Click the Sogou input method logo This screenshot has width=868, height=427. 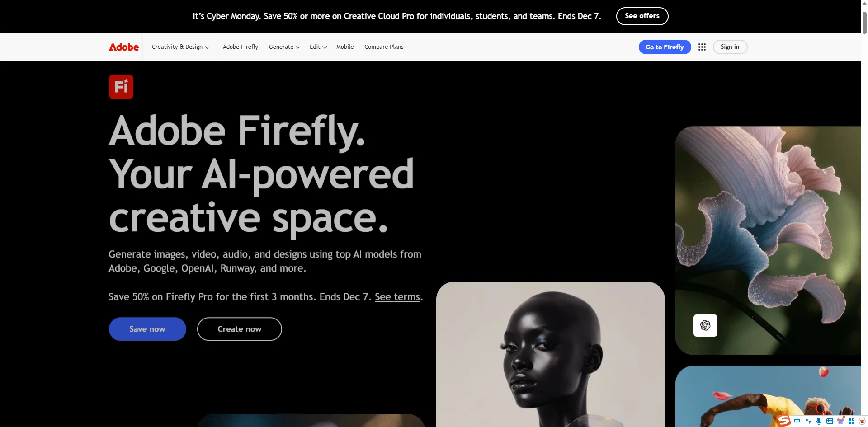784,421
